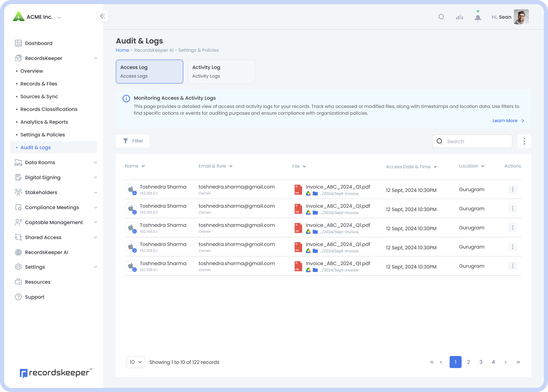Open actions menu for fourth log row

(x=513, y=247)
